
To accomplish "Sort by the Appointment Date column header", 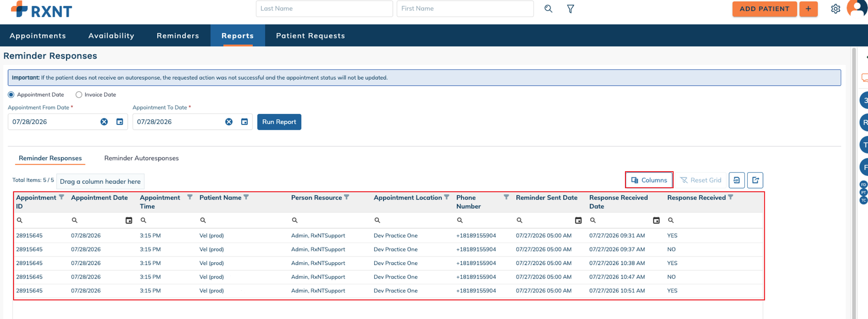I will click(99, 198).
